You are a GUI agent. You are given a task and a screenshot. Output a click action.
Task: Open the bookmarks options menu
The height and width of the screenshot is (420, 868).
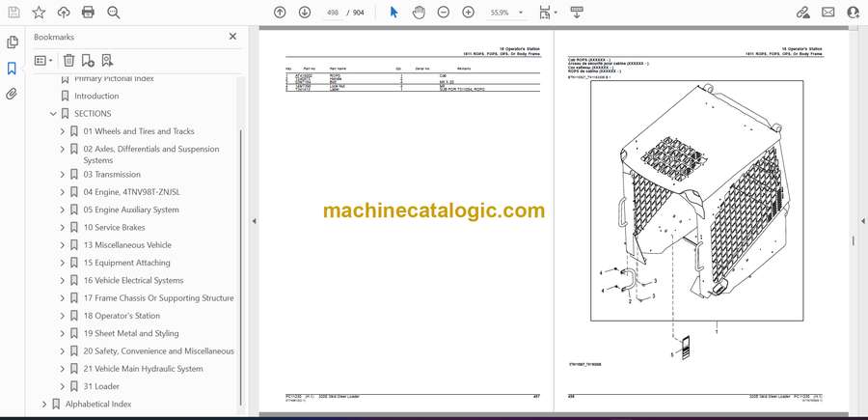pyautogui.click(x=42, y=60)
